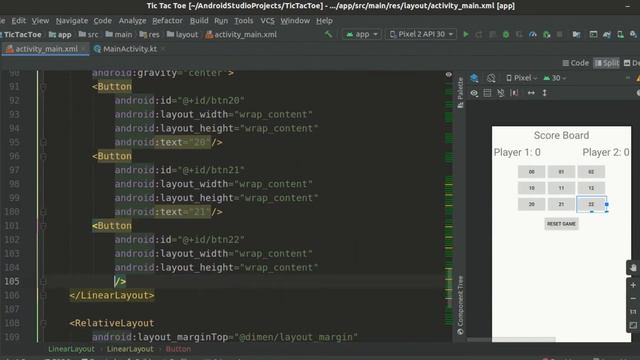Click the Score Board text in preview

pos(561,136)
